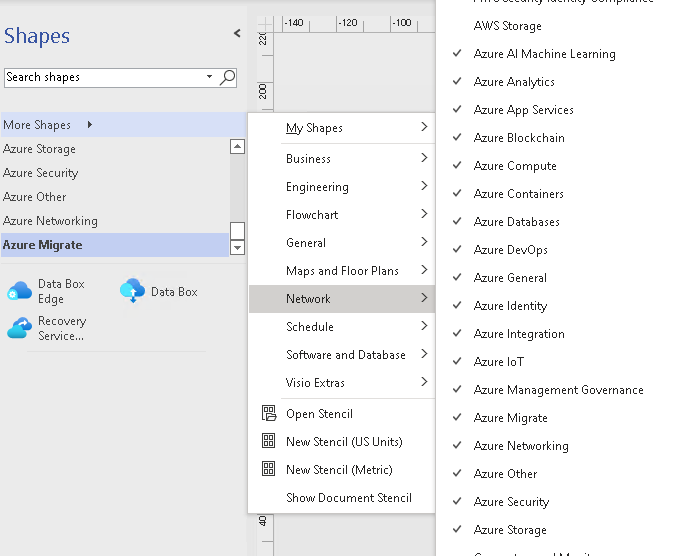The image size is (679, 556).
Task: Click the New Stencil (US Units) grid icon
Action: [268, 441]
